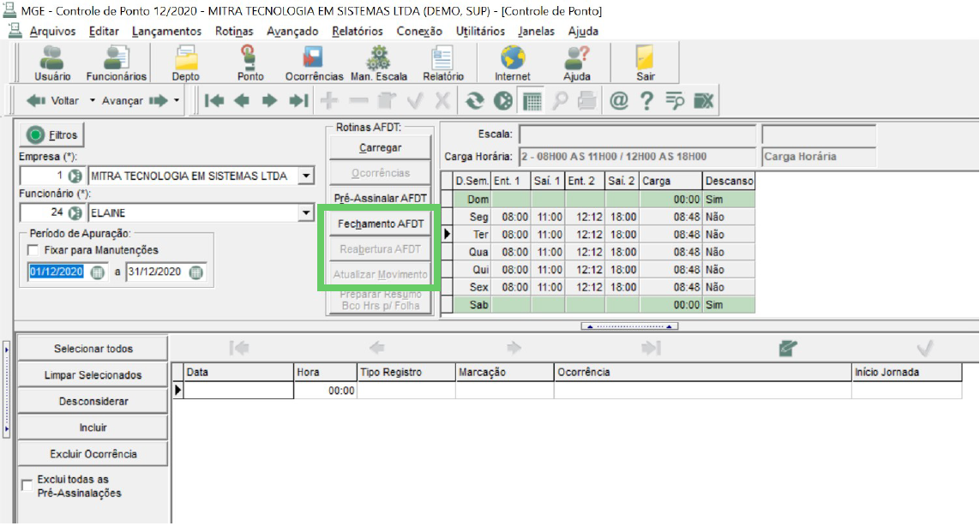
Task: Open the Lançamentos menu
Action: tap(167, 31)
